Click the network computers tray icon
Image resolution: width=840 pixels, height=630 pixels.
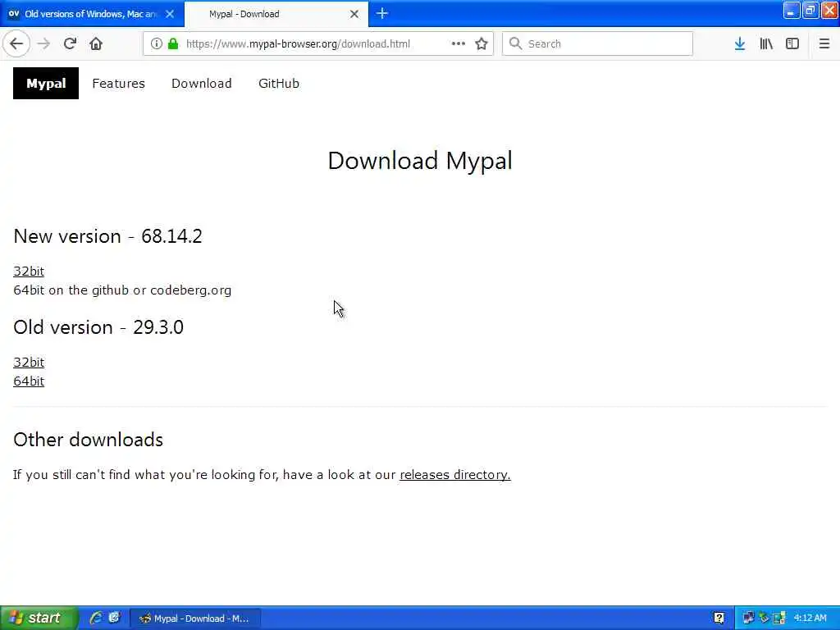pyautogui.click(x=748, y=619)
